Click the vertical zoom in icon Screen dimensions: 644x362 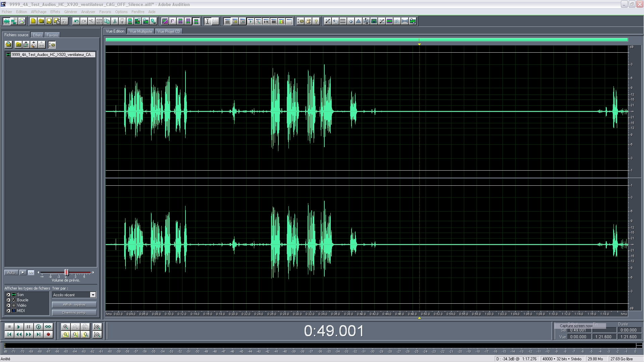click(97, 326)
